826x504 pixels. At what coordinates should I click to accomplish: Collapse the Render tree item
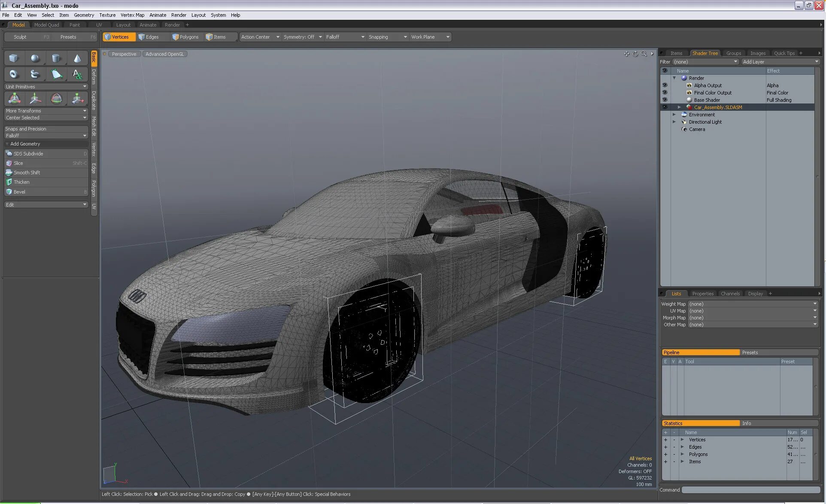(x=674, y=78)
